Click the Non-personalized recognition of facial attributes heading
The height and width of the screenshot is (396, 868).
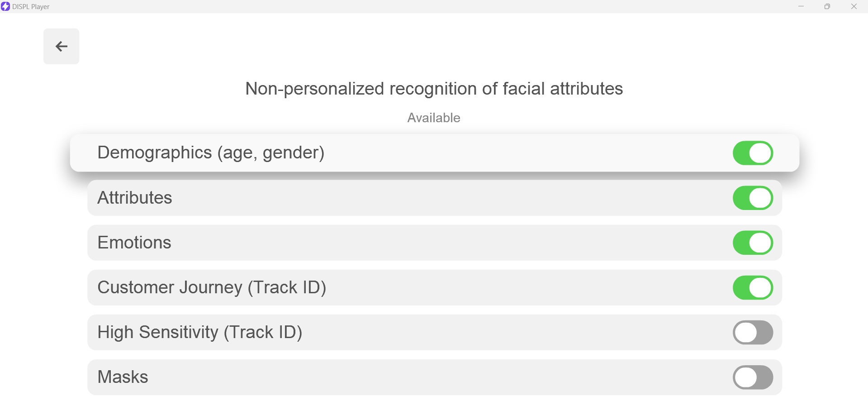[434, 89]
